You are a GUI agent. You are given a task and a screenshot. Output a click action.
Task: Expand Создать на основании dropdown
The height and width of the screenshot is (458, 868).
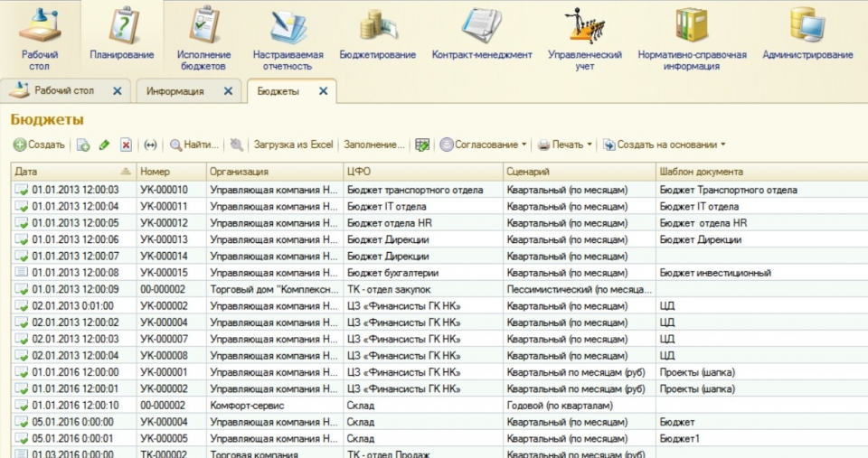click(665, 145)
